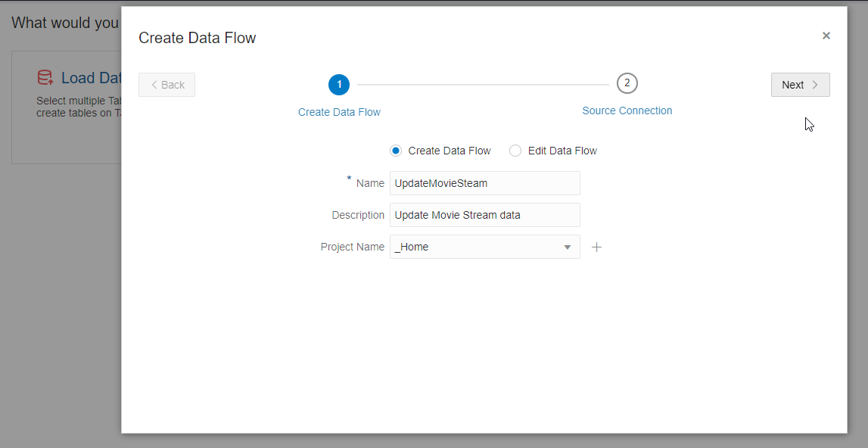Click the plus icon beside Project Name

(596, 247)
